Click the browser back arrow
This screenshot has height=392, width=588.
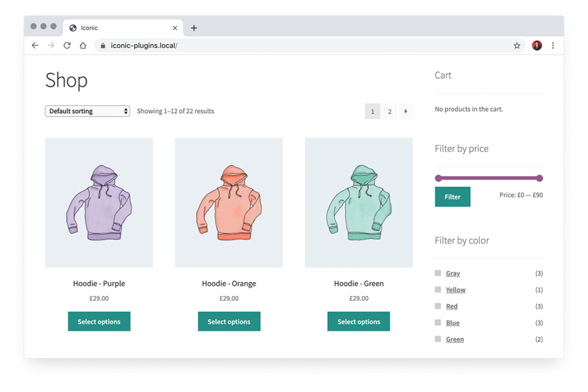click(35, 45)
